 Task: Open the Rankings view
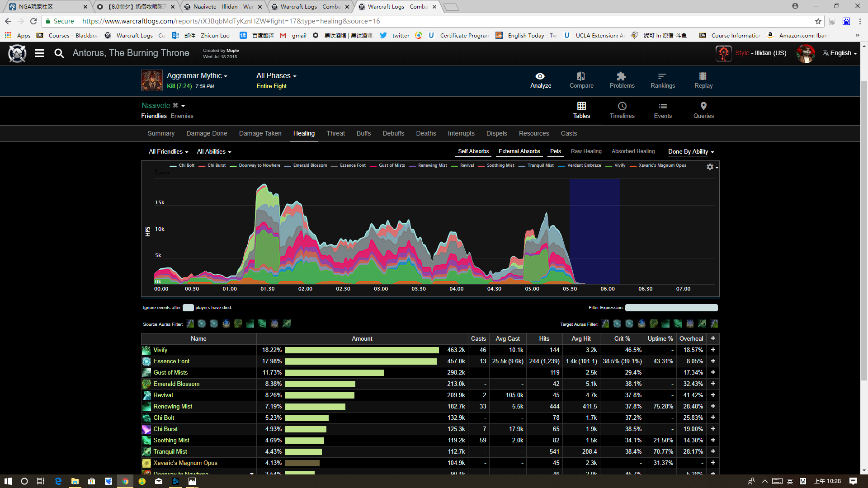[663, 81]
